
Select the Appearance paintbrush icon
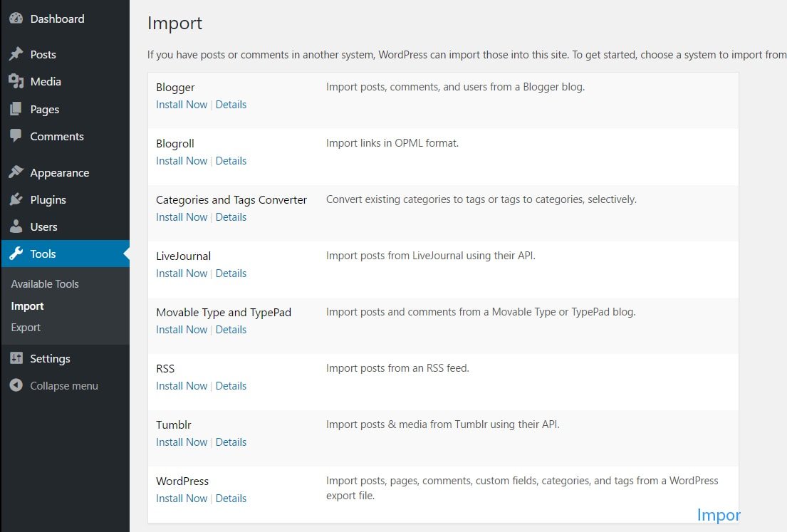17,172
